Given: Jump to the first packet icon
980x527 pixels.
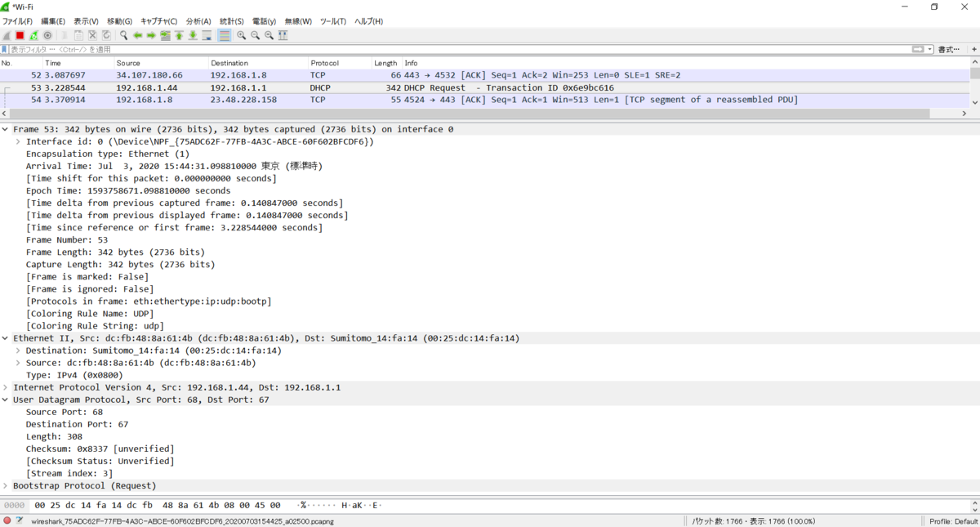Looking at the screenshot, I should pyautogui.click(x=179, y=35).
